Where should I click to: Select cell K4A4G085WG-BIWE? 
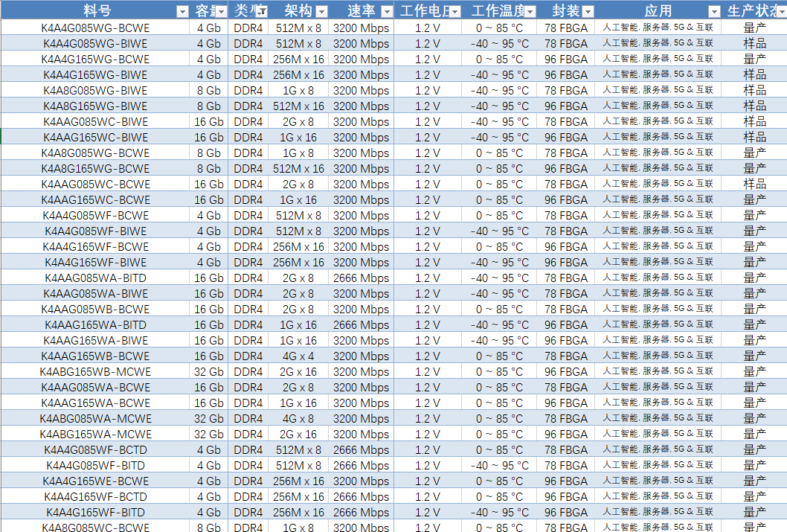95,44
